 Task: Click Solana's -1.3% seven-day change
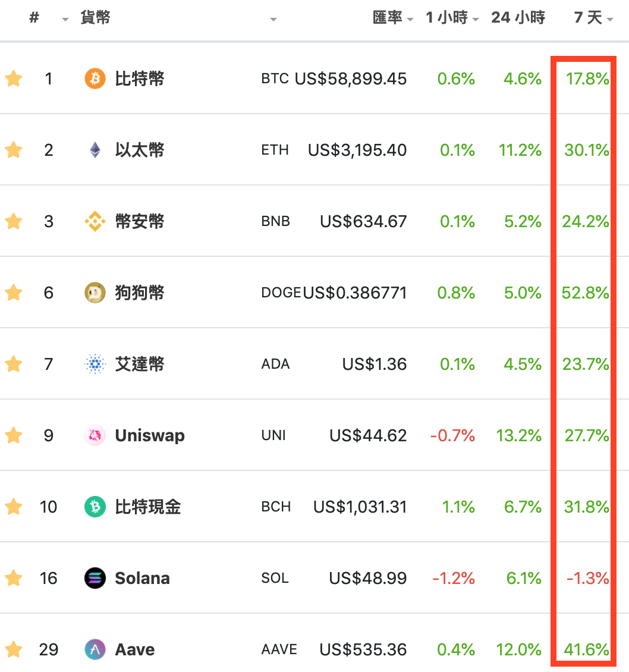tap(587, 579)
